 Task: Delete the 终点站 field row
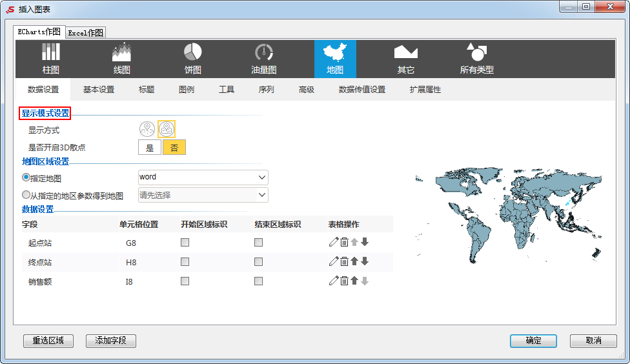tap(344, 261)
